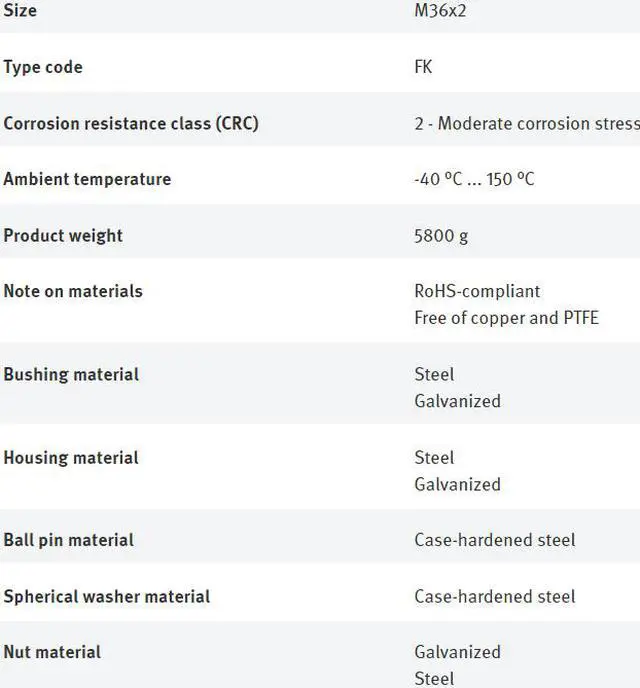Click the Bushing material label
The width and height of the screenshot is (640, 688).
(x=71, y=374)
